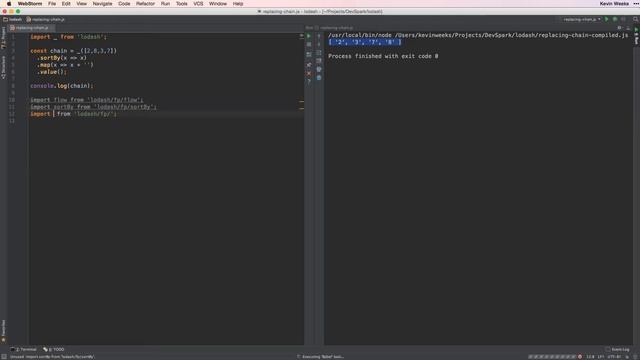Open the File menu
Image resolution: width=640 pixels, height=360 pixels.
pyautogui.click(x=52, y=4)
